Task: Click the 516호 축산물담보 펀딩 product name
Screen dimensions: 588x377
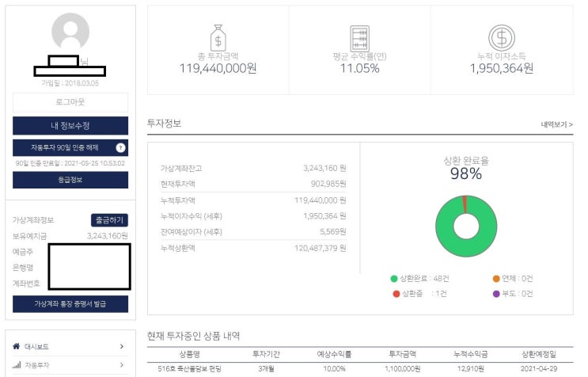Action: tap(189, 369)
